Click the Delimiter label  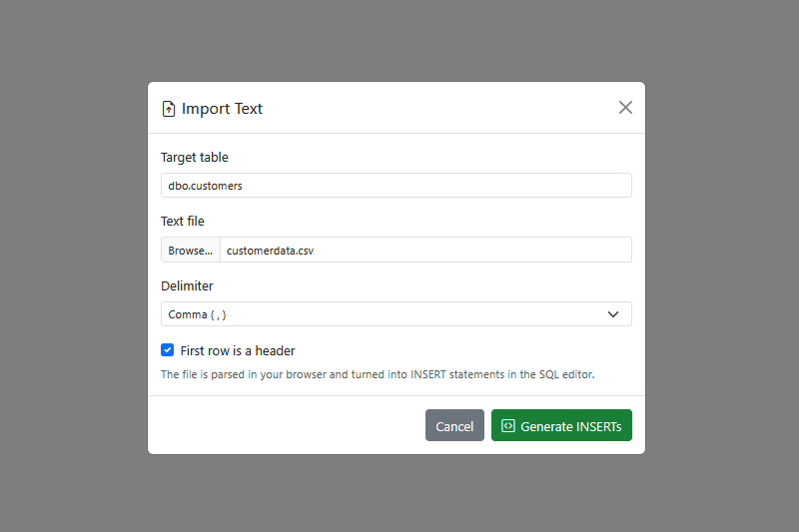click(187, 286)
